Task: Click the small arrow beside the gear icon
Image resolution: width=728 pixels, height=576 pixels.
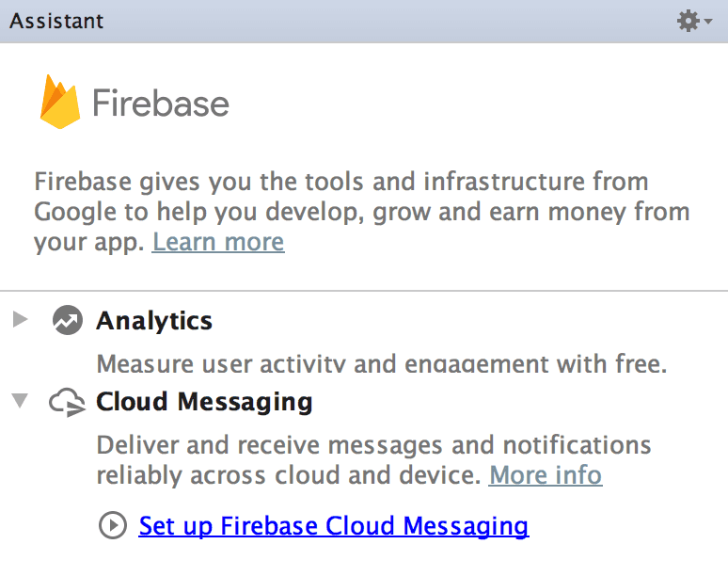Action: (x=707, y=22)
